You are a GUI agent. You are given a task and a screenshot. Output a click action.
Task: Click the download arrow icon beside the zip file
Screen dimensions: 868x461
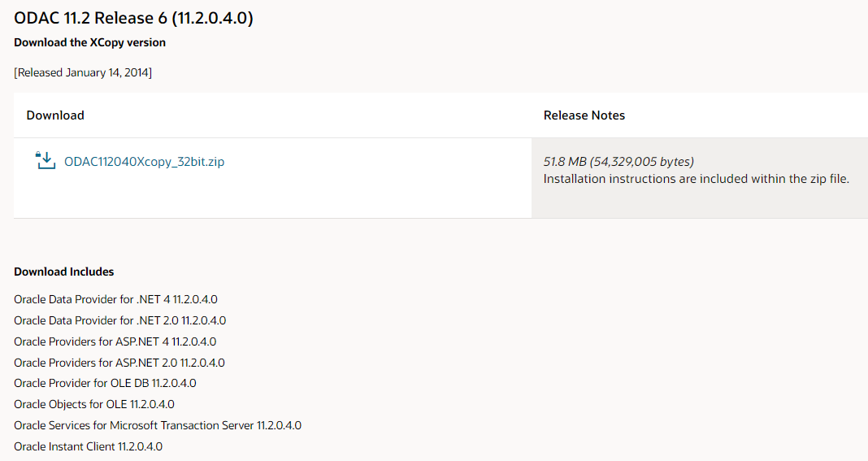[46, 161]
